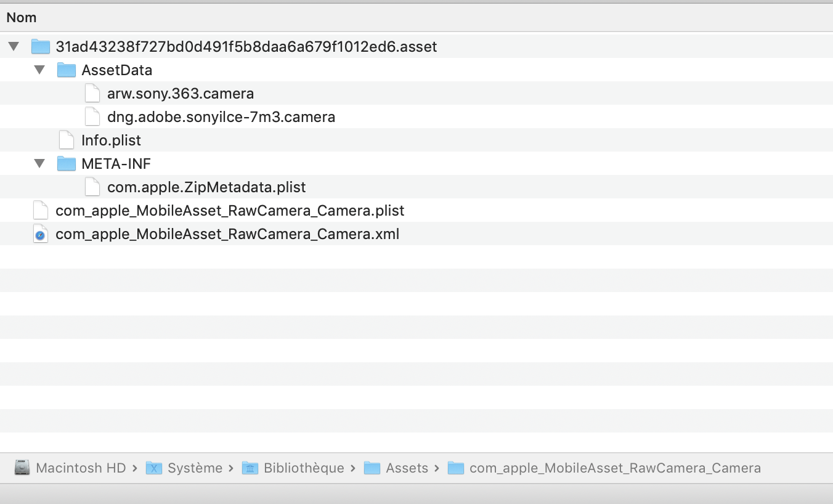Image resolution: width=833 pixels, height=504 pixels.
Task: Collapse the META-INF disclosure triangle
Action: [x=40, y=164]
